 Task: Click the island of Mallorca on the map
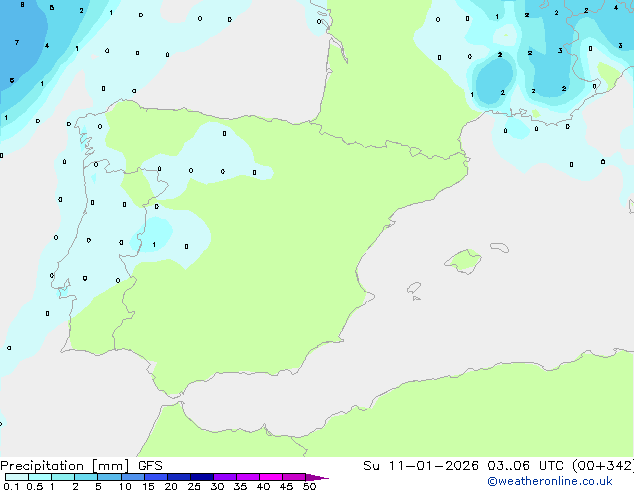[464, 261]
